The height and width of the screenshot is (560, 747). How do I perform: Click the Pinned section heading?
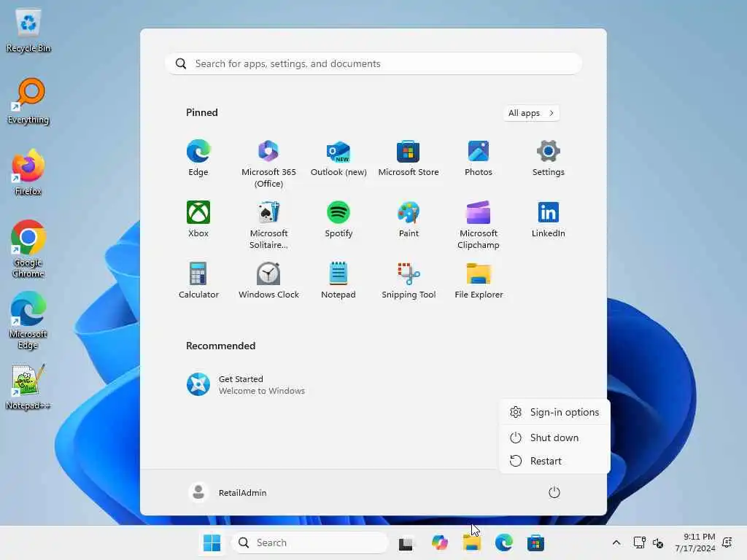(202, 112)
